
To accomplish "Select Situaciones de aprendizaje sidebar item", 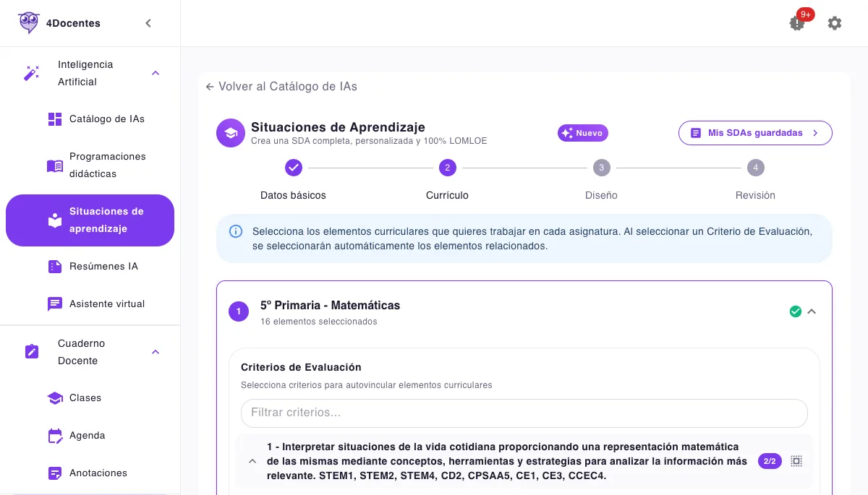I will pos(90,220).
